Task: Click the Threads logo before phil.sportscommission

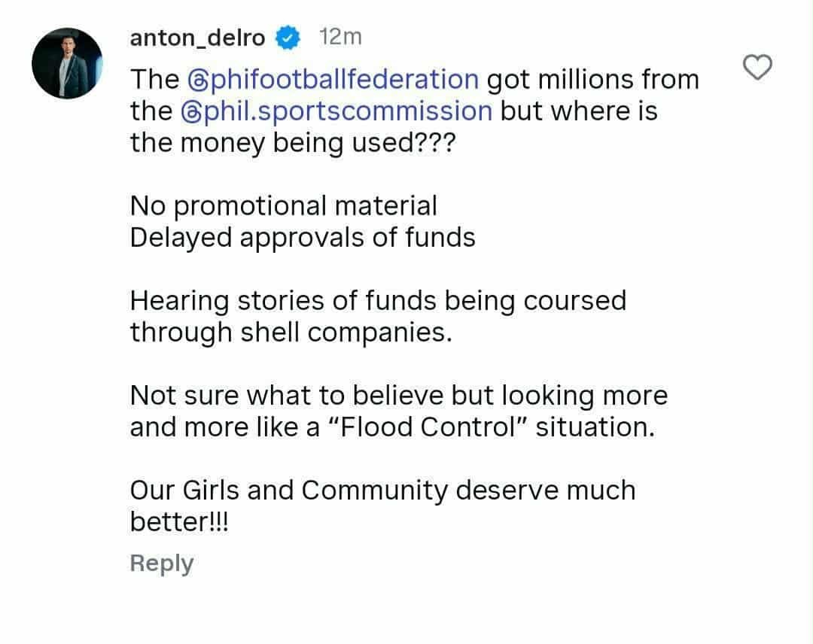Action: [x=190, y=111]
